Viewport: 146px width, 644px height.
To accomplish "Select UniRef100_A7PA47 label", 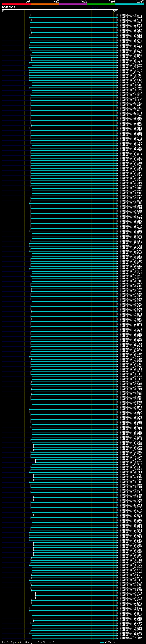I will (131, 70).
